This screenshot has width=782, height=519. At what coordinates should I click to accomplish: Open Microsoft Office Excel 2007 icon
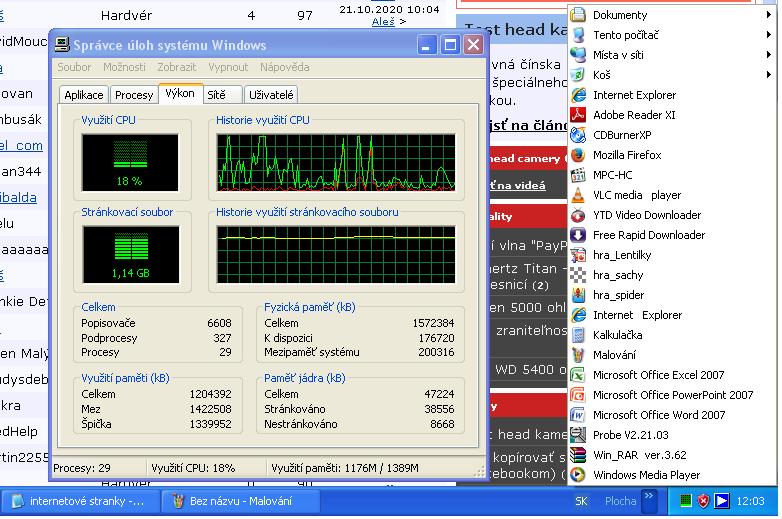pos(578,374)
